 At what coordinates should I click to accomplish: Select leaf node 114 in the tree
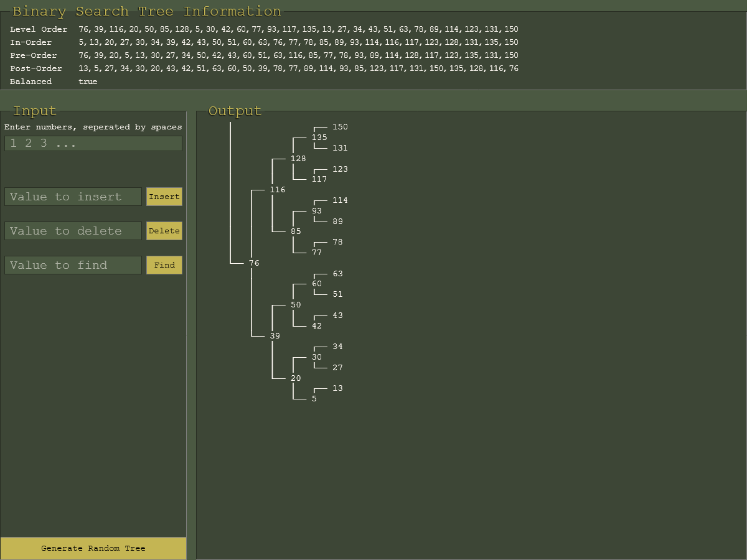tap(340, 200)
